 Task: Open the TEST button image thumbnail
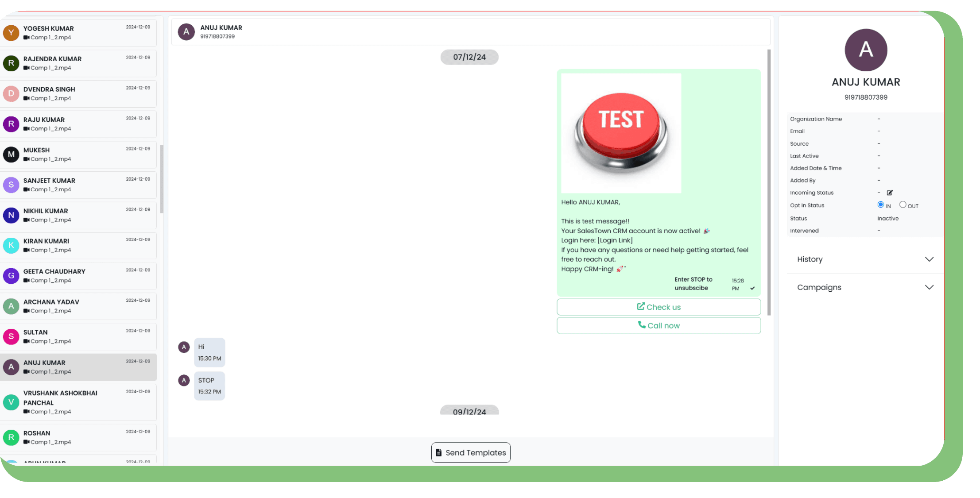point(621,133)
